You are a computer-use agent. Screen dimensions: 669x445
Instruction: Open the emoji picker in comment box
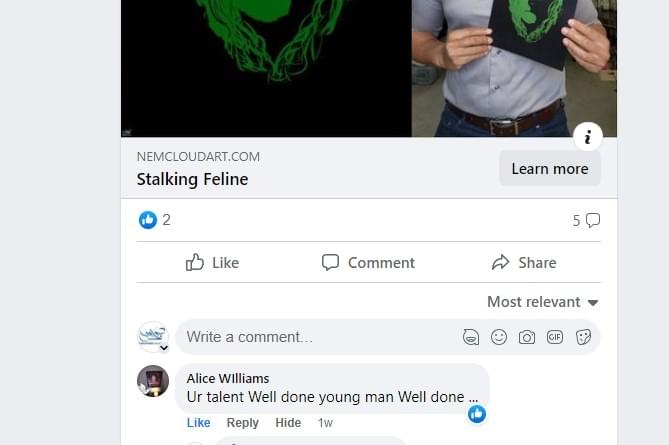(x=499, y=337)
